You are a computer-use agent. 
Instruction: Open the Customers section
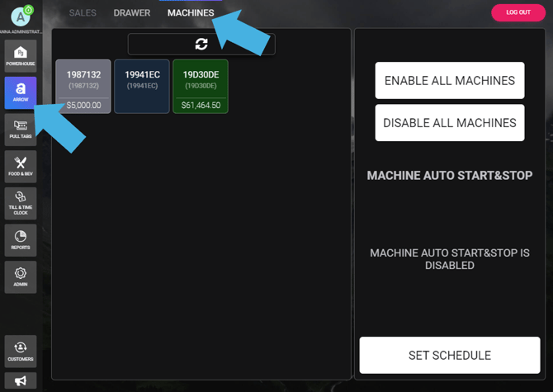[21, 351]
